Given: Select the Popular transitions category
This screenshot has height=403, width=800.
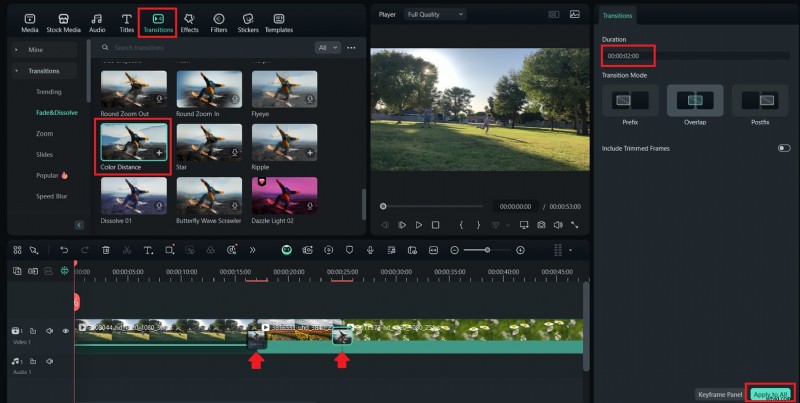Looking at the screenshot, I should click(52, 175).
